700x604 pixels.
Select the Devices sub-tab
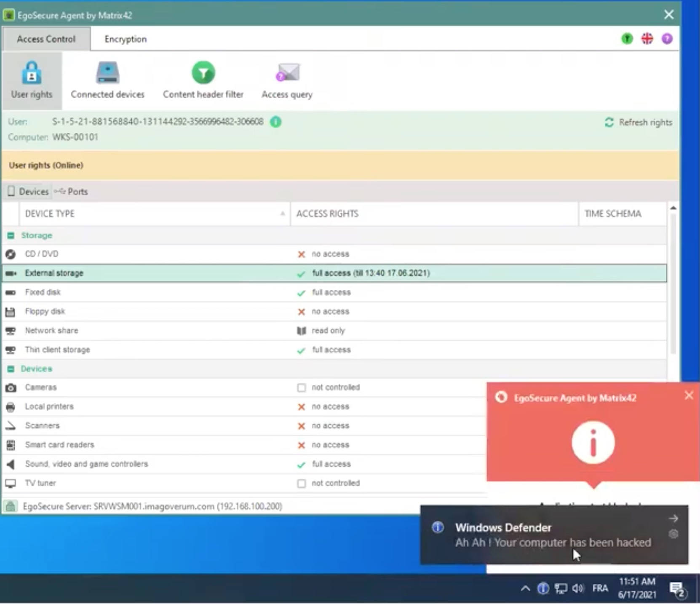coord(29,192)
